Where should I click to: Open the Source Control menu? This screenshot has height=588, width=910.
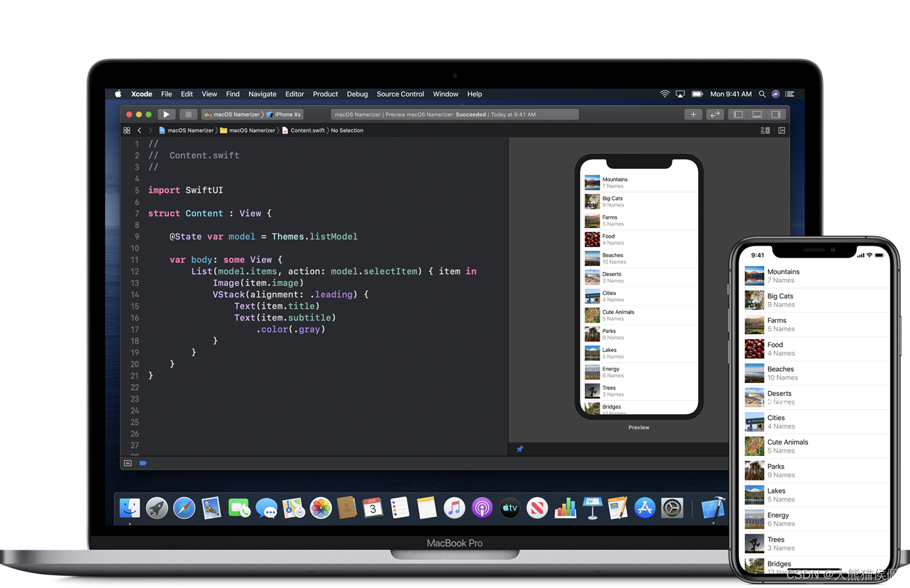(400, 94)
